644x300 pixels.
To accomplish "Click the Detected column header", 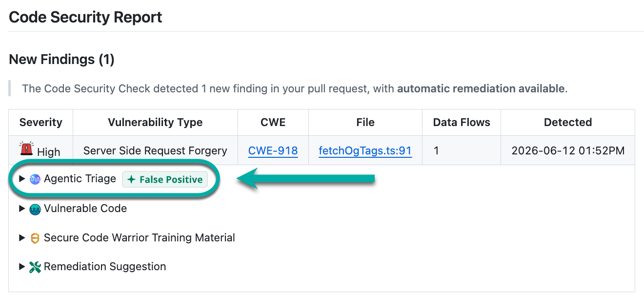I will (x=568, y=122).
